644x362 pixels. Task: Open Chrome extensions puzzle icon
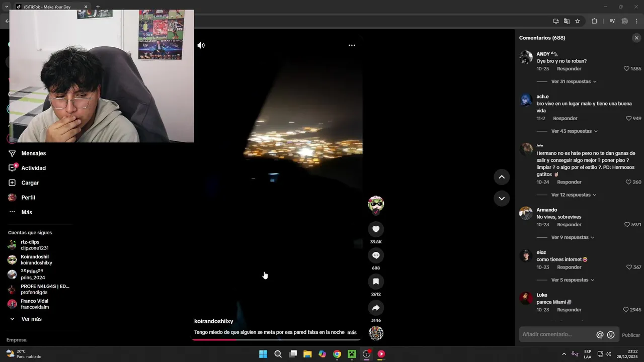pos(594,21)
